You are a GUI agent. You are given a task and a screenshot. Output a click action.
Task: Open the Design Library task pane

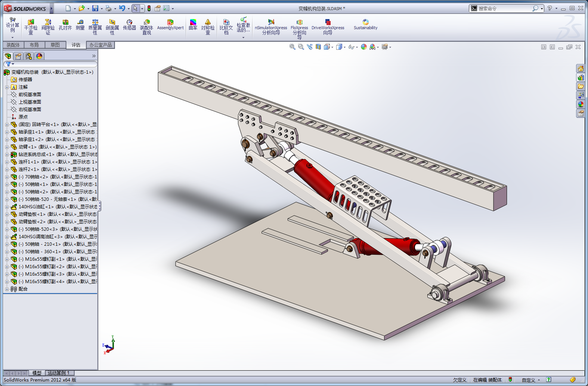[x=581, y=77]
